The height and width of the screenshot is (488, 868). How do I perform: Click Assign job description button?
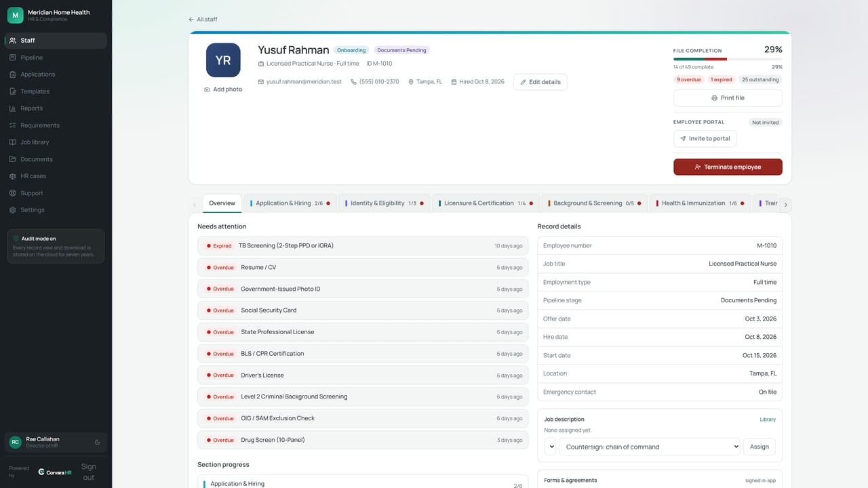click(759, 447)
